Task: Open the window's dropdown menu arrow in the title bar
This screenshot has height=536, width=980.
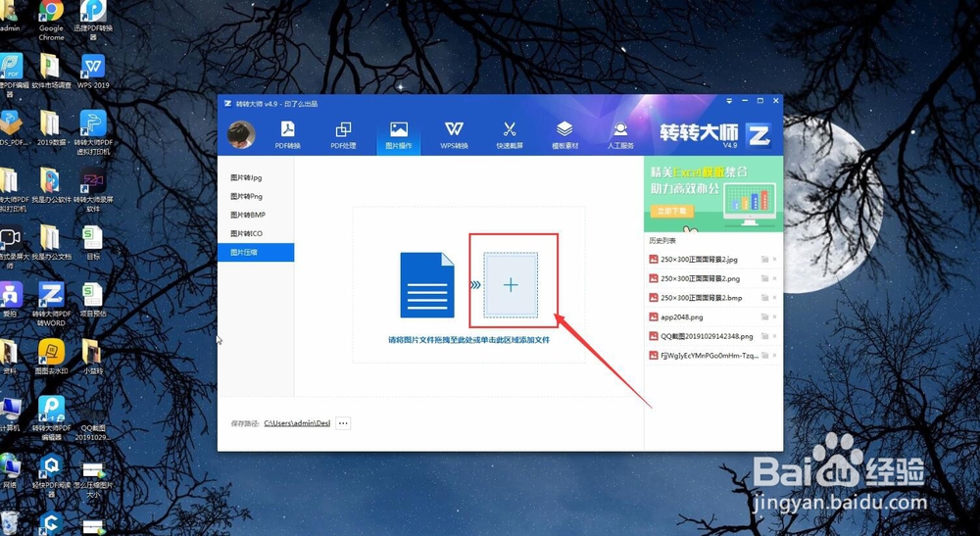Action: pyautogui.click(x=729, y=101)
